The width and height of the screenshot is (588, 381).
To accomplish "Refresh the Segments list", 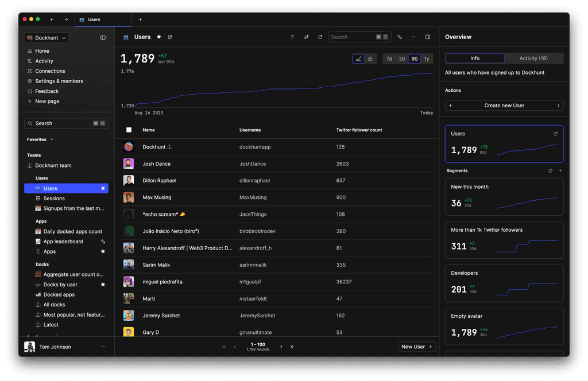I will pos(551,171).
